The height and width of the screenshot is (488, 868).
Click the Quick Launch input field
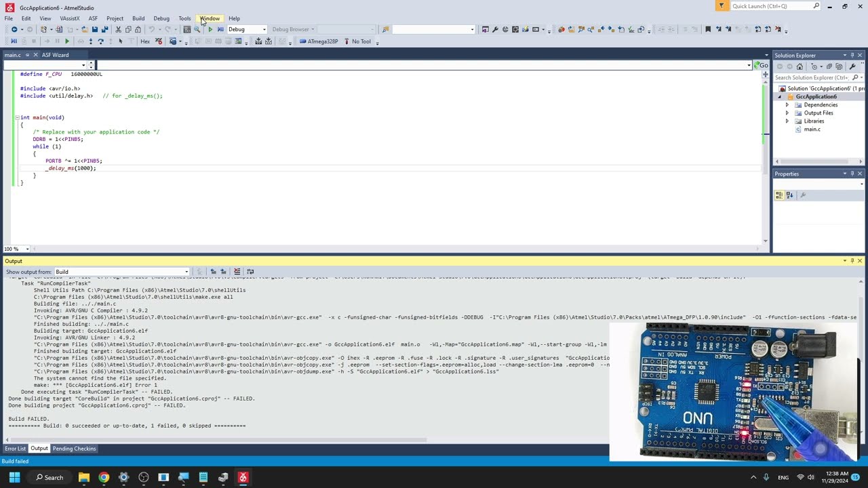coord(770,6)
